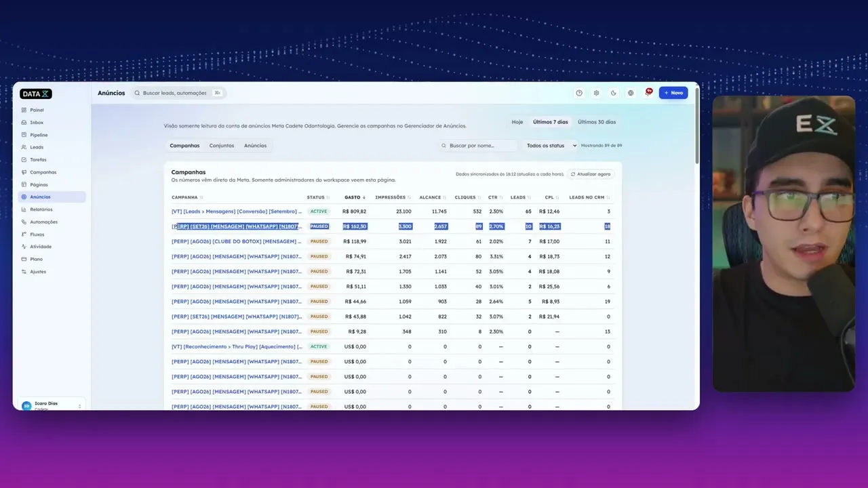Open Atividade pulse icon in sidebar
This screenshot has width=868, height=488.
24,247
